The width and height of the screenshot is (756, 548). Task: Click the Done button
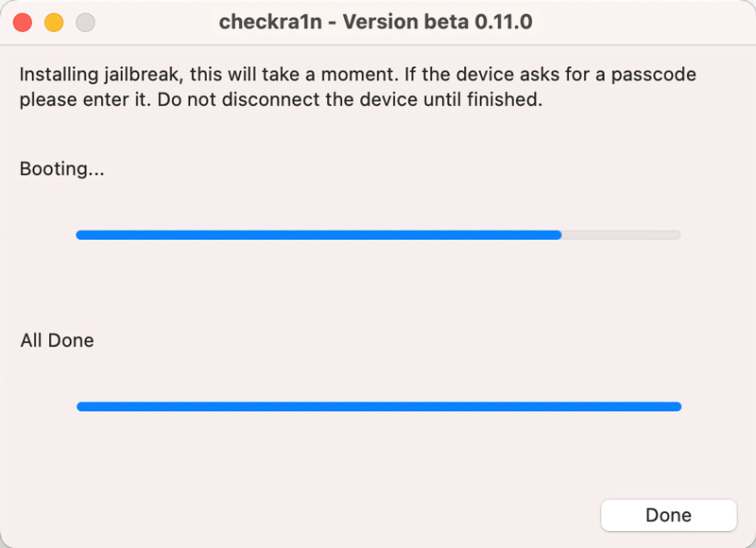(668, 515)
